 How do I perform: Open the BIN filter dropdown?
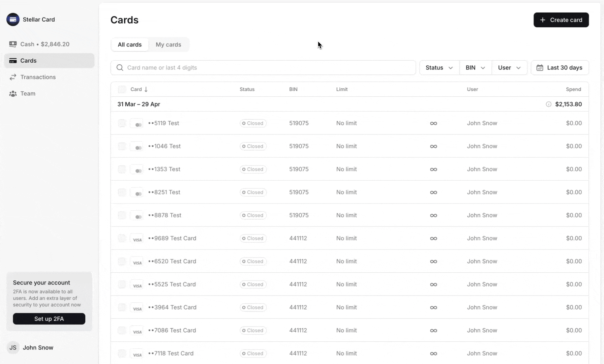[476, 68]
